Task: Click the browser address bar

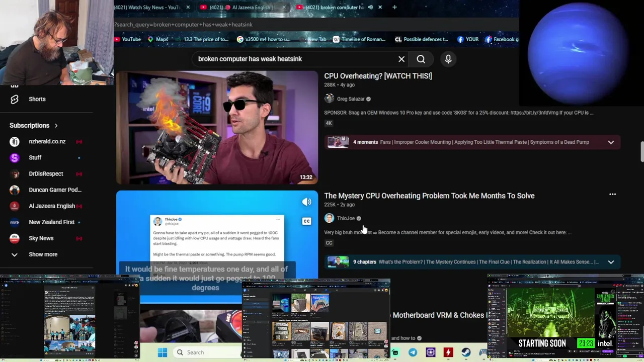Action: coord(316,24)
